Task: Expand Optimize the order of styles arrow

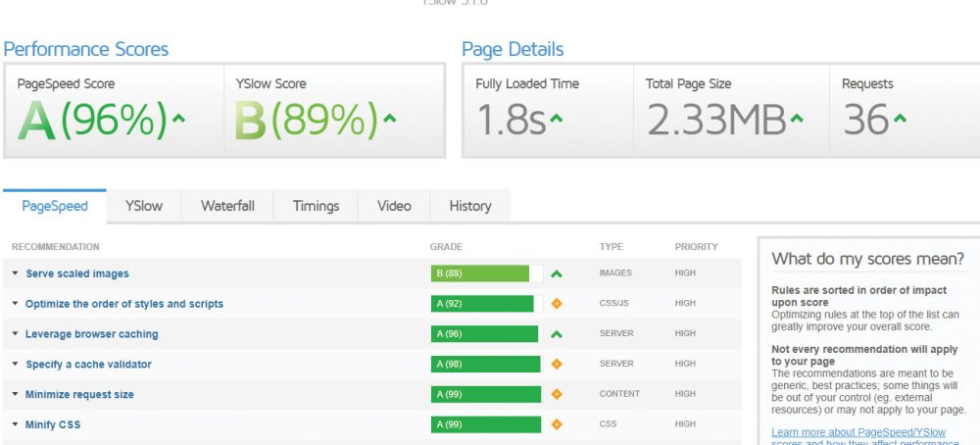Action: (x=15, y=304)
